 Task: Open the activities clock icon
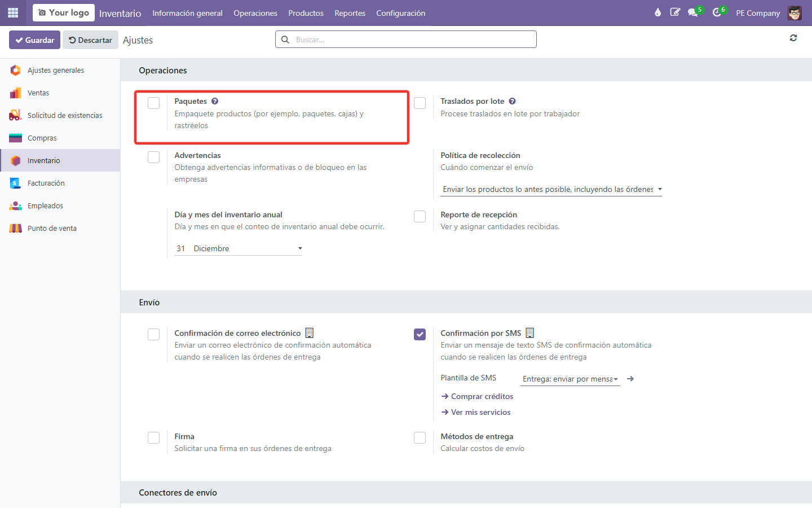click(717, 12)
